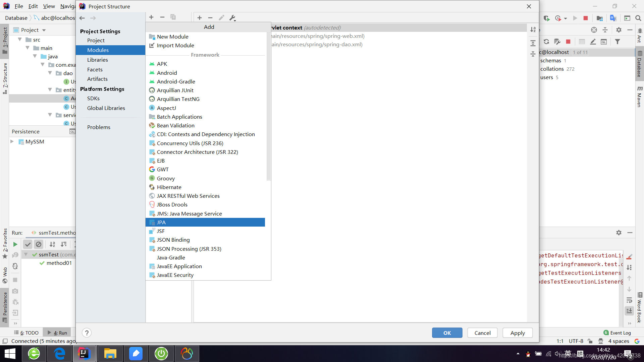The height and width of the screenshot is (362, 644).
Task: Select Libraries under Project Settings
Action: point(97,60)
